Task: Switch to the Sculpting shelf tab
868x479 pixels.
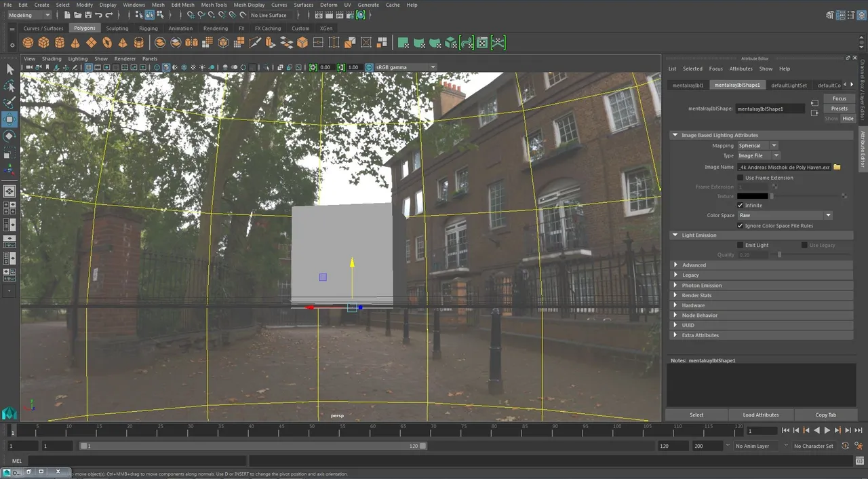Action: click(117, 28)
